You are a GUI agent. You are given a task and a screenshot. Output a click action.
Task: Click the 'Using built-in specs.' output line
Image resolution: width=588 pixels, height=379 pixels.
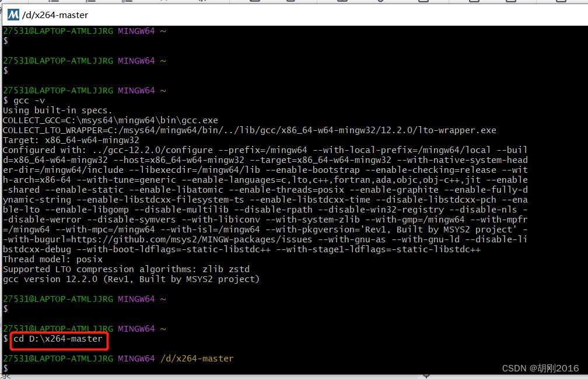click(57, 110)
